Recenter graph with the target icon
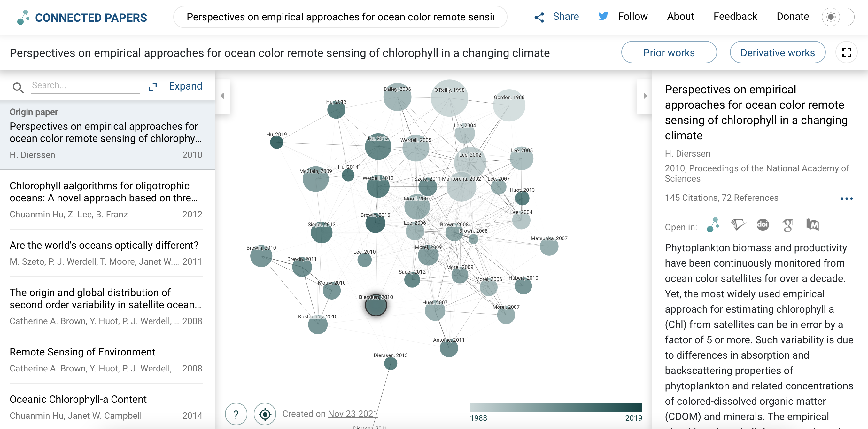Viewport: 868px width, 429px height. [x=265, y=414]
